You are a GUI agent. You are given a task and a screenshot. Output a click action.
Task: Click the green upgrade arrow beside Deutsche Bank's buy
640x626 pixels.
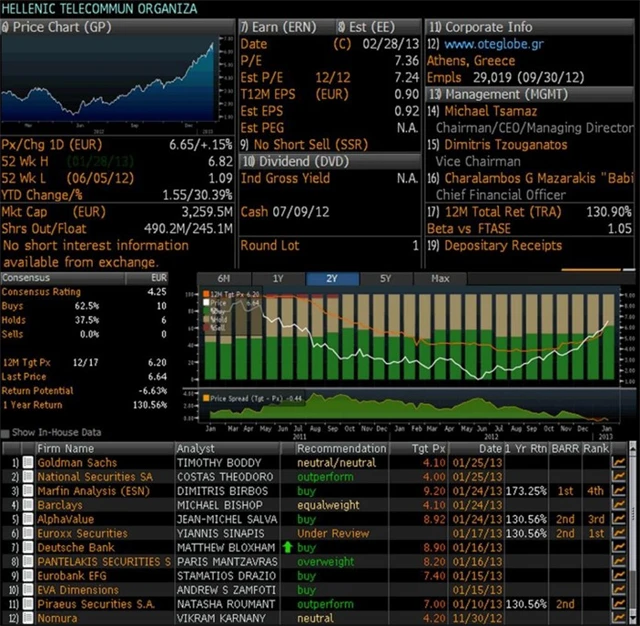coord(286,549)
